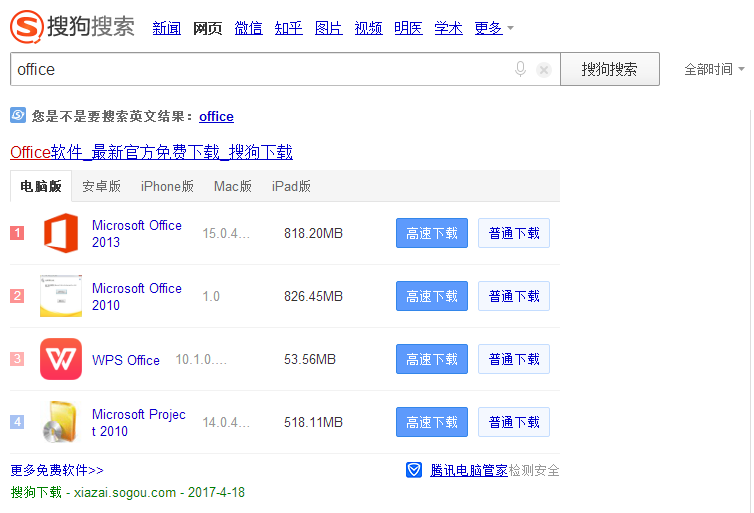This screenshot has width=754, height=513.
Task: Click 普通下载 for Microsoft Office 2013
Action: 514,233
